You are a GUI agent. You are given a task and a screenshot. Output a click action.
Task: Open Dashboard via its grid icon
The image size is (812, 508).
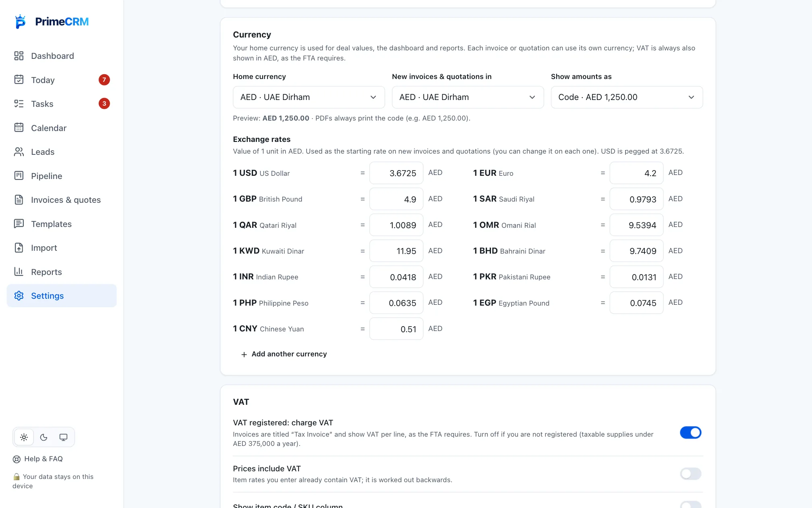(x=19, y=56)
